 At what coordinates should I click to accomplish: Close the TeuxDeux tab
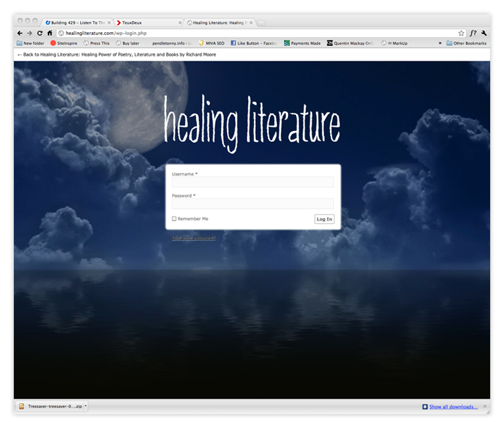pyautogui.click(x=180, y=23)
